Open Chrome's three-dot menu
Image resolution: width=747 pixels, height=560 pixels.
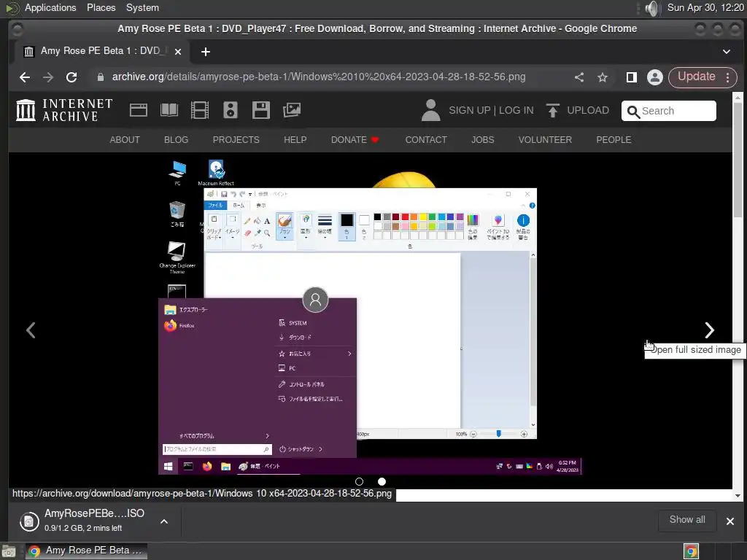tap(728, 77)
